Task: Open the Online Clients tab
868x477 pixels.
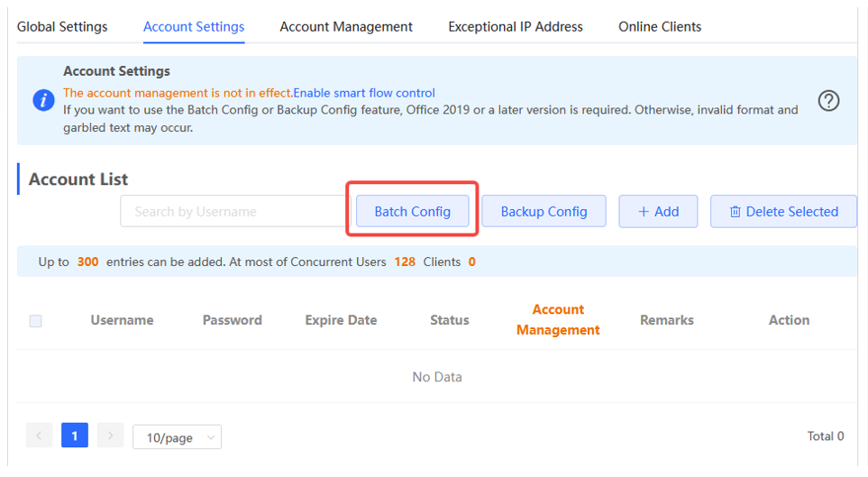Action: [x=660, y=27]
